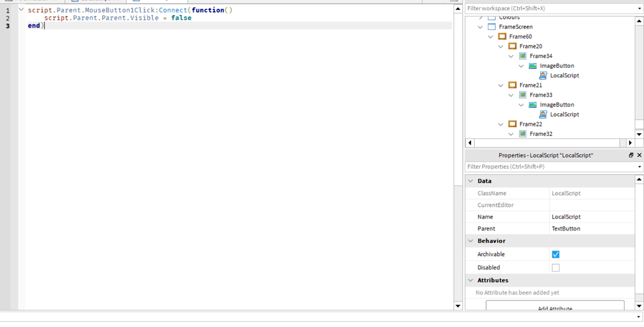This screenshot has width=644, height=327.
Task: Click line number 2 in the gutter
Action: 8,18
